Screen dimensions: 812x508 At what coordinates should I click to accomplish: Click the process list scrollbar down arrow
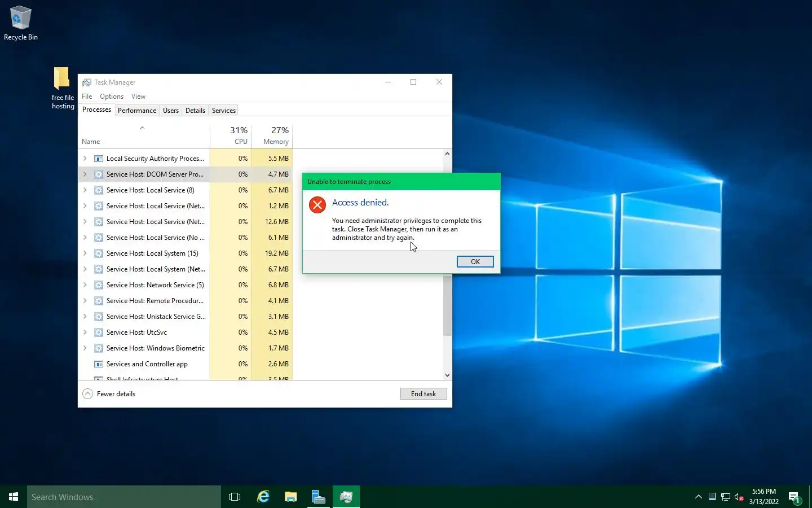click(x=447, y=375)
